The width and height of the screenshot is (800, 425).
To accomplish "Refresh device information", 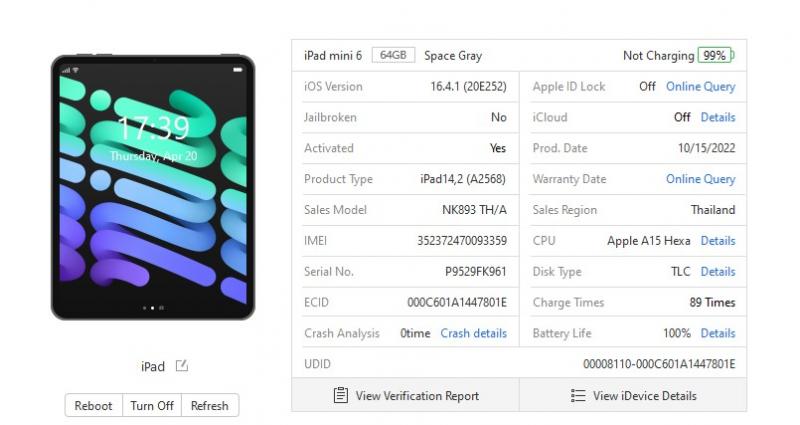I will [210, 406].
